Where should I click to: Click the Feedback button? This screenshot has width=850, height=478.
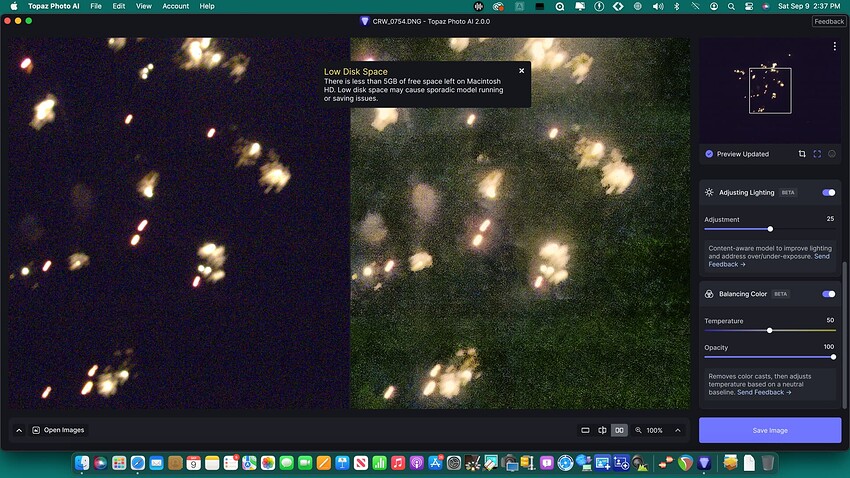coord(829,22)
